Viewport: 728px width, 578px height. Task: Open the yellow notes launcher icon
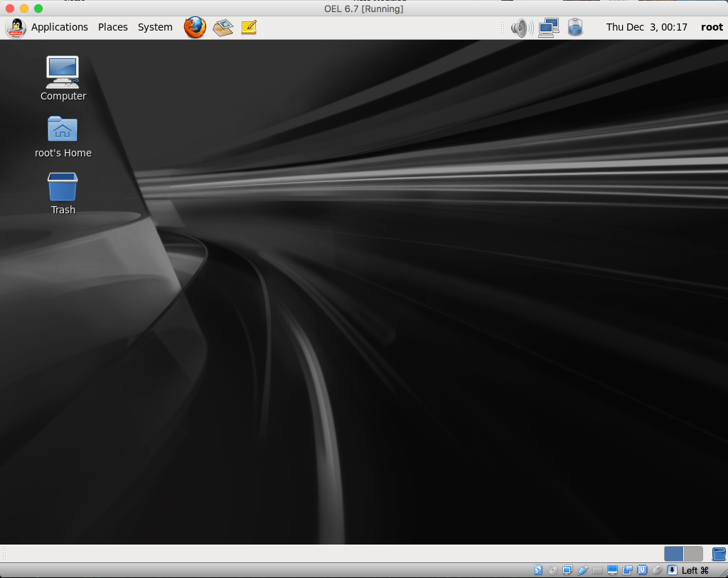[249, 28]
